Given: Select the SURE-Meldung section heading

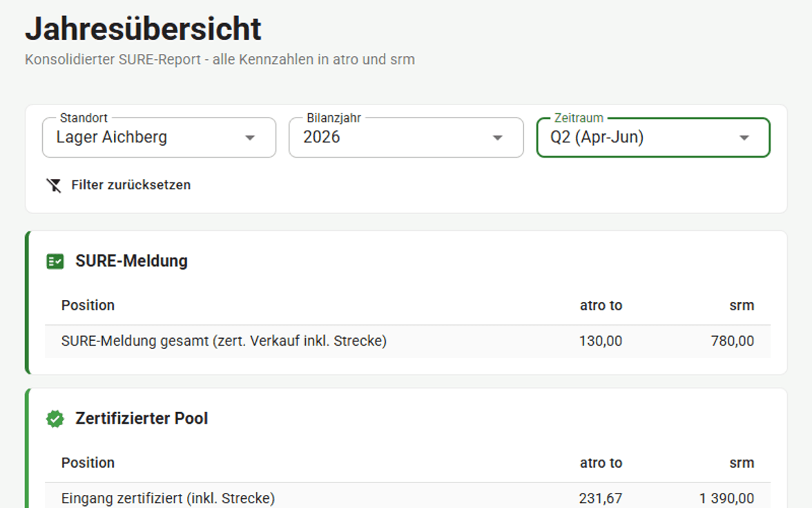Looking at the screenshot, I should tap(131, 261).
